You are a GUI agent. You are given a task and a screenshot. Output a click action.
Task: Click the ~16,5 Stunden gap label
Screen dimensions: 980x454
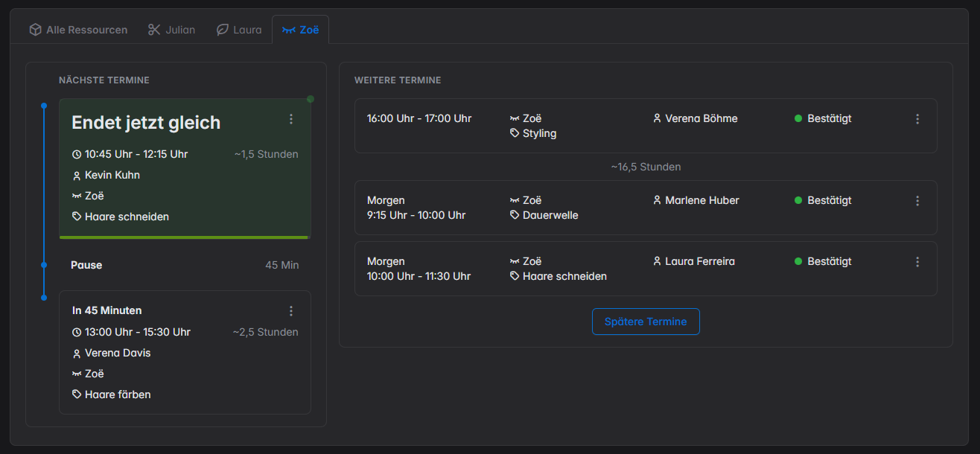646,167
